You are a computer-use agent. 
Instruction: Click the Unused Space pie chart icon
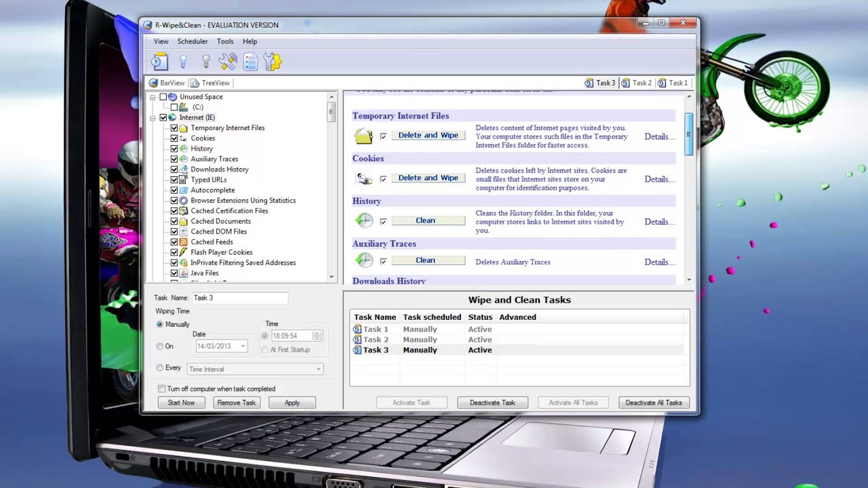coord(173,97)
